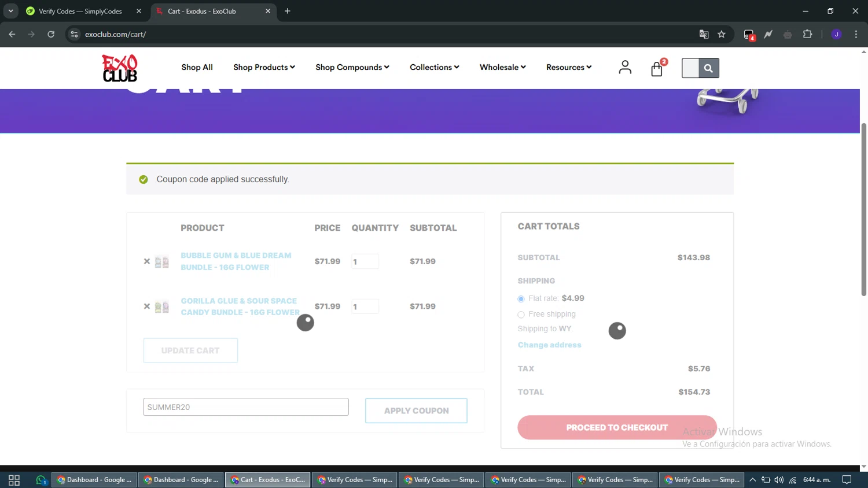Click the coupon code input field
Image resolution: width=868 pixels, height=488 pixels.
pyautogui.click(x=246, y=407)
